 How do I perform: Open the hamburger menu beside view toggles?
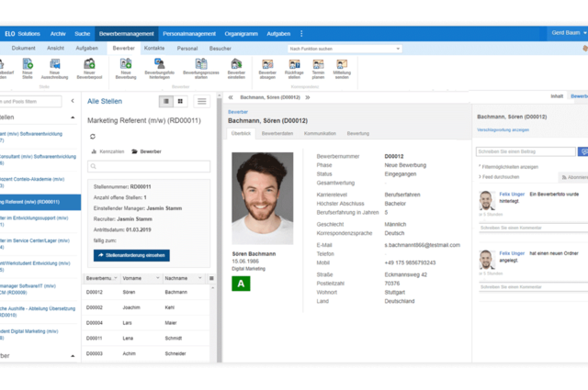click(x=202, y=101)
